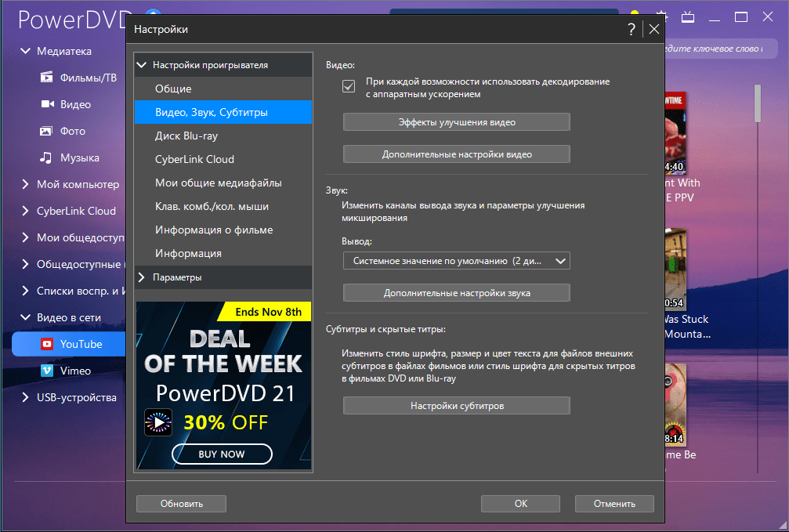
Task: Collapse Настройки проигрывателя section
Action: pyautogui.click(x=142, y=65)
